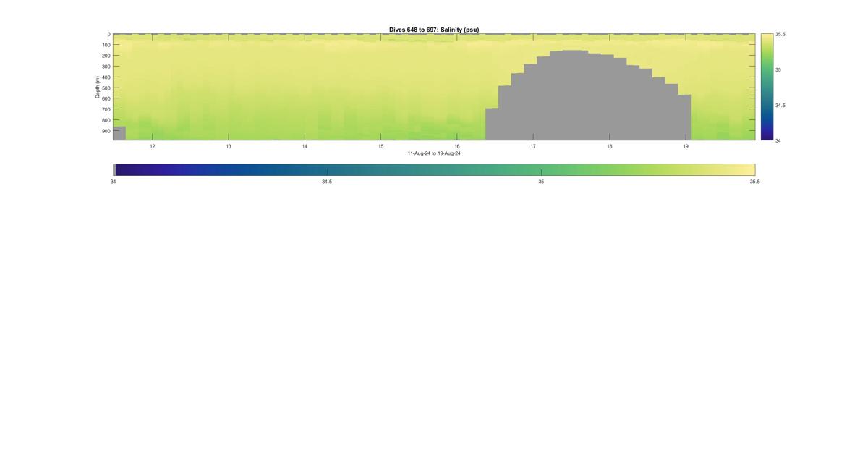868x450 pixels.
Task: Select date tick label "15"
Action: click(x=381, y=146)
